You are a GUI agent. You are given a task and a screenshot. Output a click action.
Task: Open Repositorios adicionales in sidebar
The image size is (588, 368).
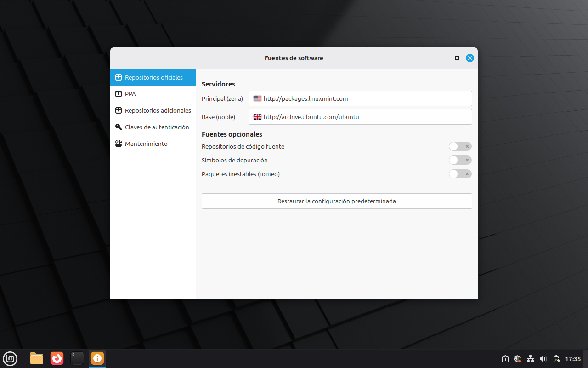(153, 110)
